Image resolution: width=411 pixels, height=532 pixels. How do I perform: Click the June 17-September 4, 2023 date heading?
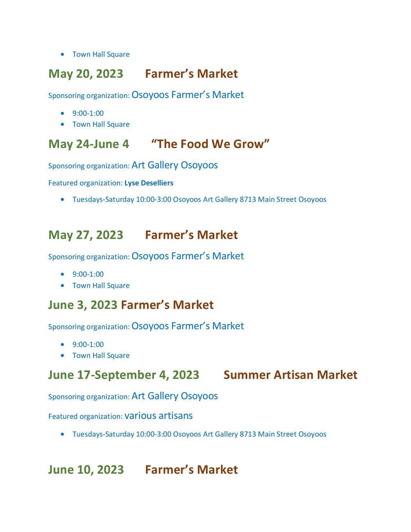[x=123, y=375]
